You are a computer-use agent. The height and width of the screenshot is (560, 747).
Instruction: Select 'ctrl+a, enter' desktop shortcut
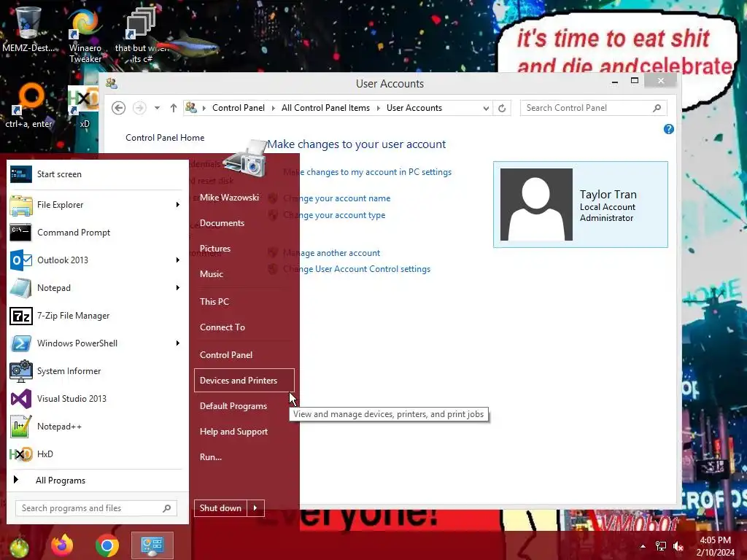coord(28,106)
